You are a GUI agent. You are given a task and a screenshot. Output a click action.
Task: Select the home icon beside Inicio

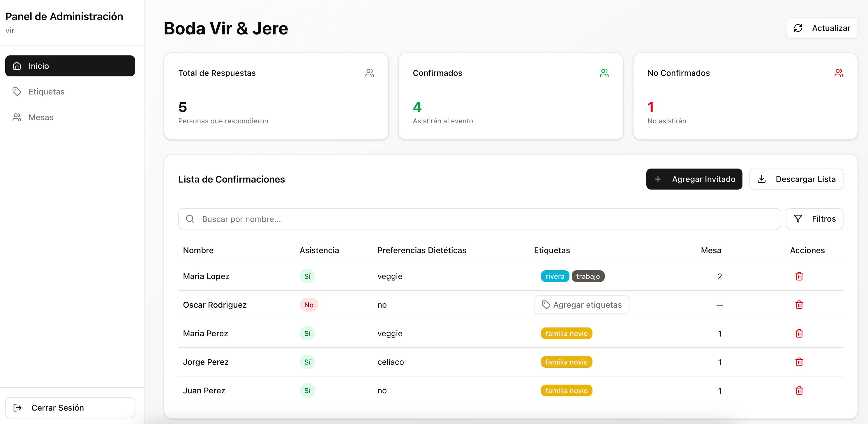(x=17, y=66)
